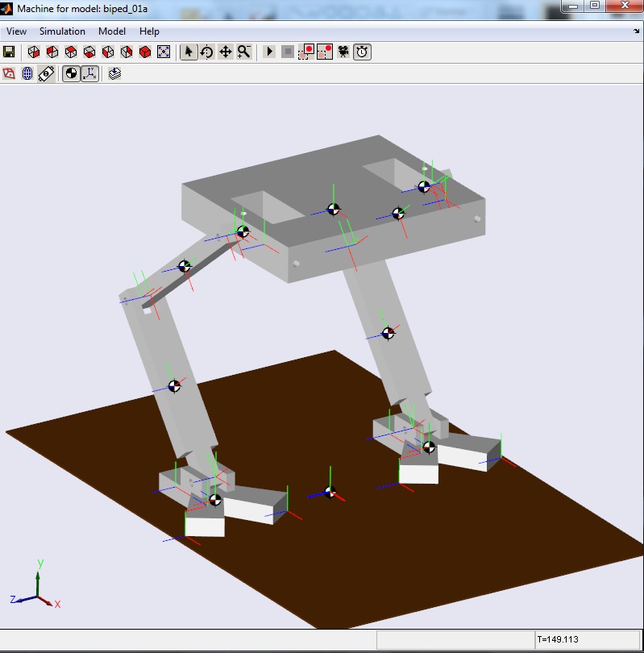Toggle the simulation time clock display
644x653 pixels.
363,52
